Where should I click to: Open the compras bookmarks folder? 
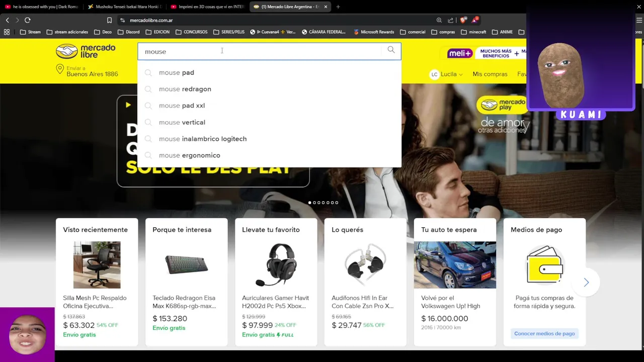tap(443, 32)
